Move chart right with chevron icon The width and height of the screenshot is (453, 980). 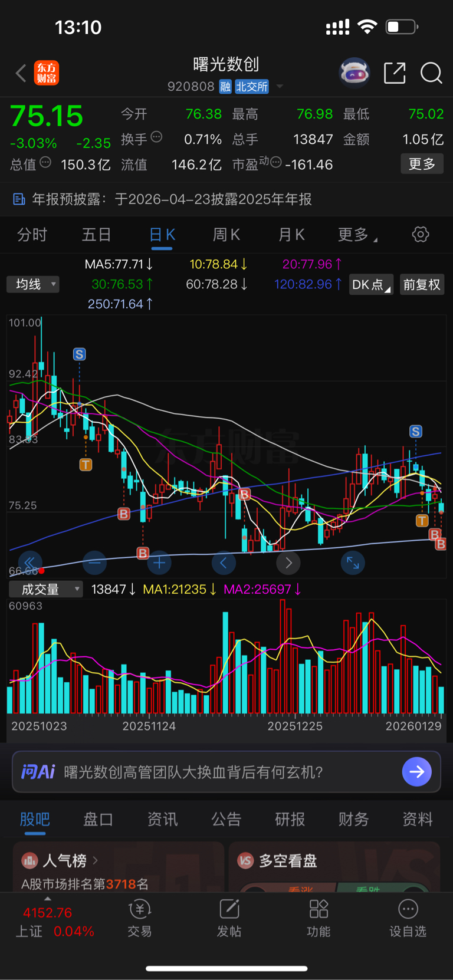point(288,563)
